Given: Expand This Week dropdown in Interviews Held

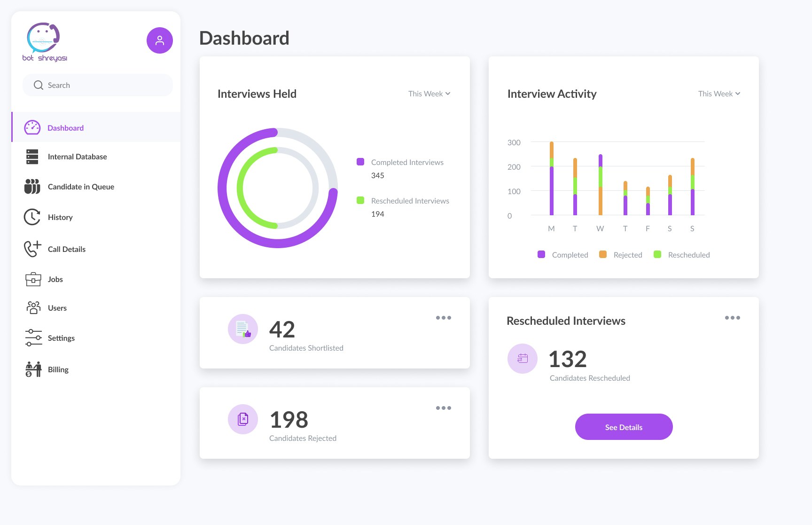Looking at the screenshot, I should coord(429,94).
